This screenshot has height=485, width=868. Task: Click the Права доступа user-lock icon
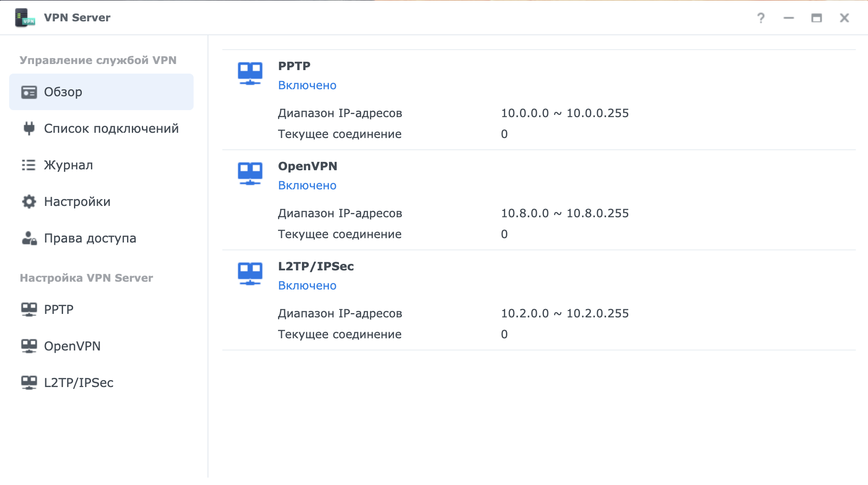[29, 238]
